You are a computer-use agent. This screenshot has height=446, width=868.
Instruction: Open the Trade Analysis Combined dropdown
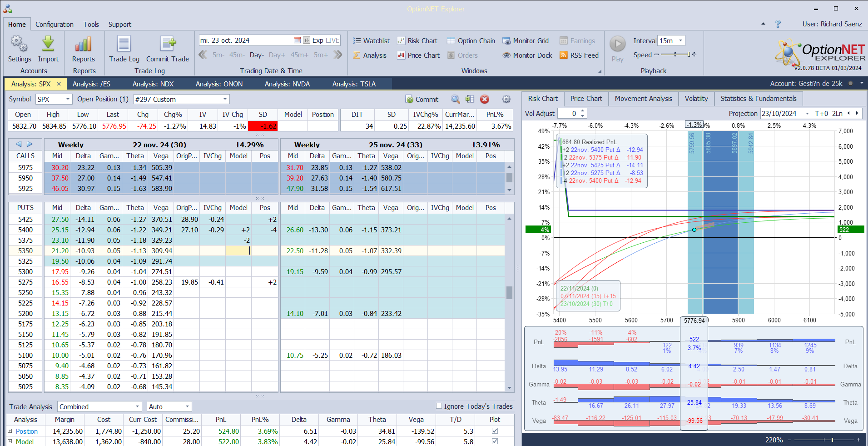tap(137, 406)
